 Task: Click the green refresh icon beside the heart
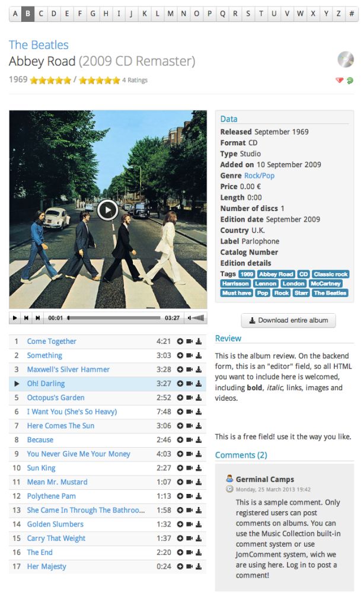point(350,80)
